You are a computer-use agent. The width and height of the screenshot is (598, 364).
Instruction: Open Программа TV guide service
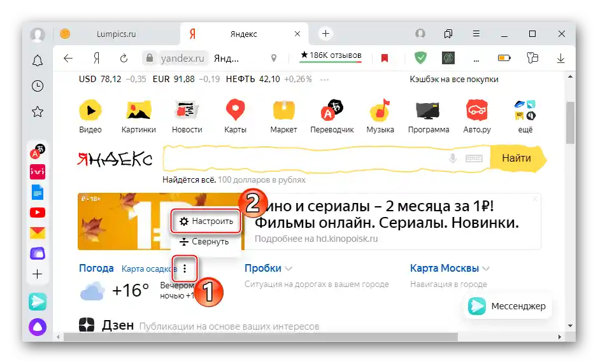click(x=429, y=116)
